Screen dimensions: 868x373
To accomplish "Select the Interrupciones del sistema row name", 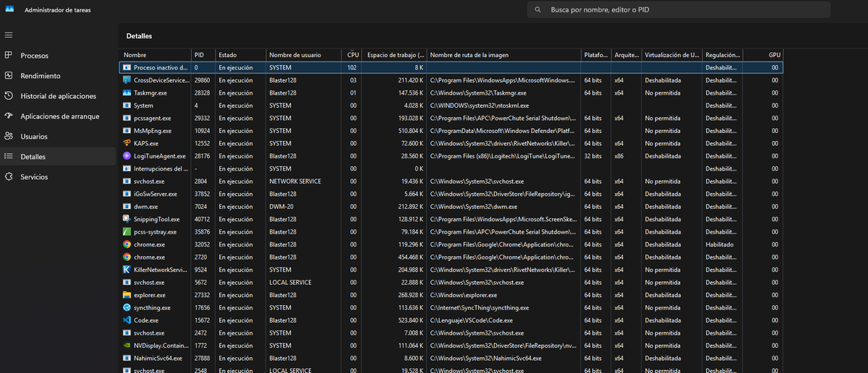I will tap(161, 168).
